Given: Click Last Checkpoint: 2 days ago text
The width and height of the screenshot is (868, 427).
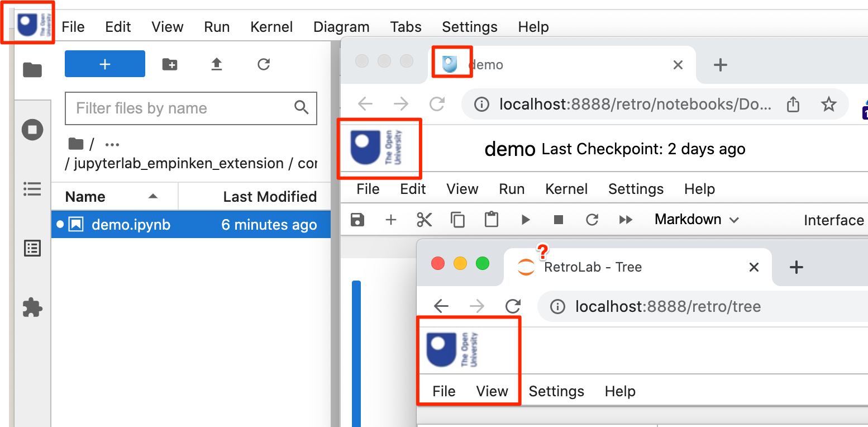Looking at the screenshot, I should (643, 149).
